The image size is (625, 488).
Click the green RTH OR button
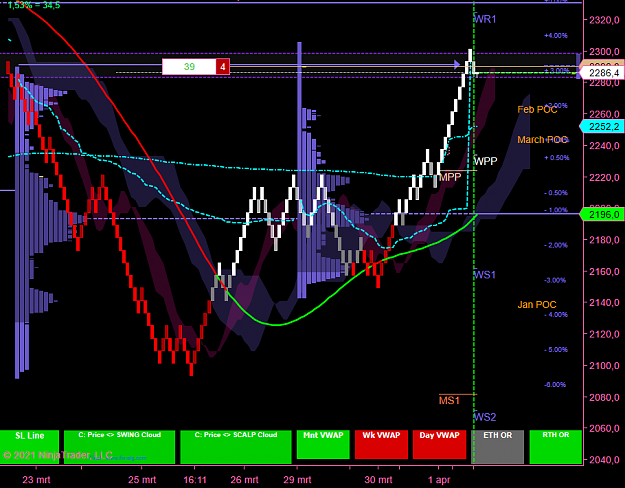[x=556, y=447]
